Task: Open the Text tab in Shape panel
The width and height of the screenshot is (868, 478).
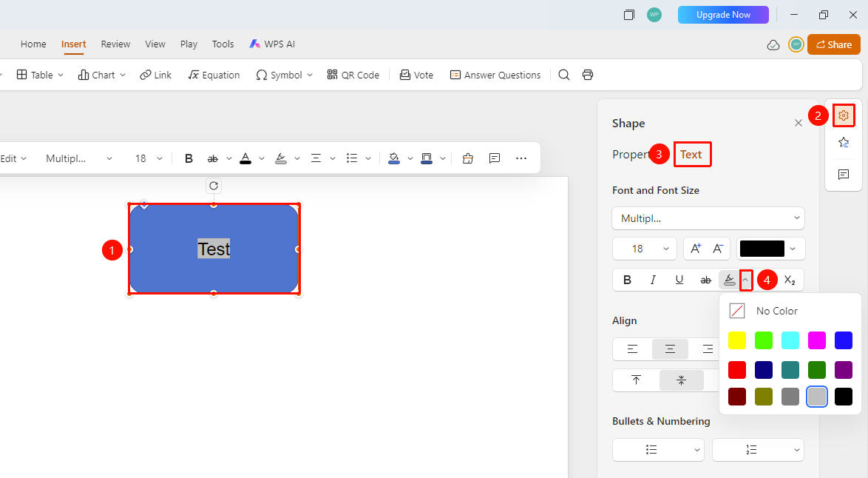Action: pyautogui.click(x=691, y=155)
